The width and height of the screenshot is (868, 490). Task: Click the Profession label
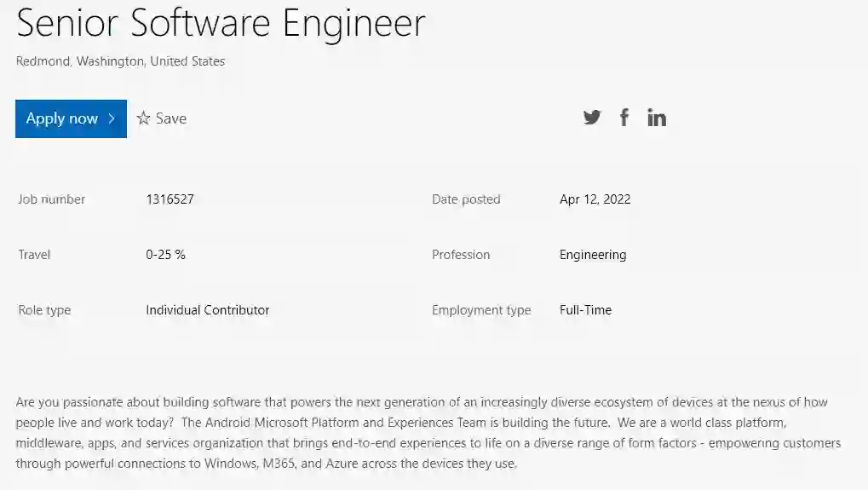(x=461, y=255)
